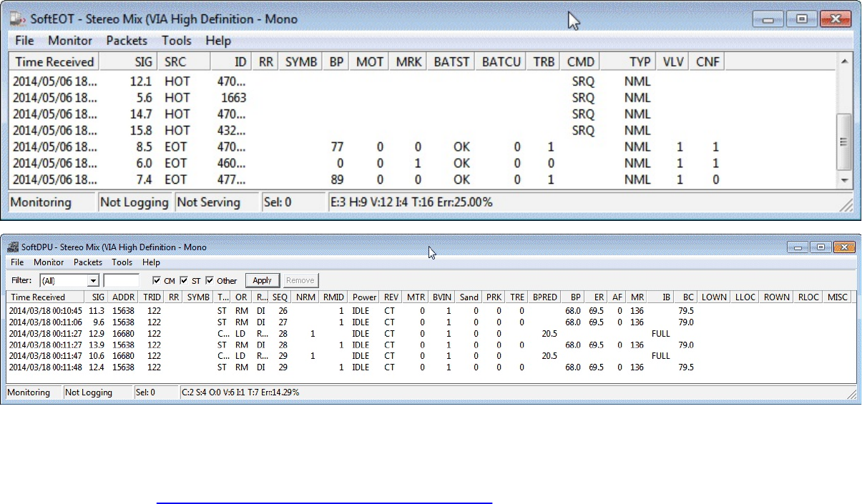Select the EOT row with SIG 6.0
Image resolution: width=862 pixels, height=504 pixels.
(x=423, y=163)
